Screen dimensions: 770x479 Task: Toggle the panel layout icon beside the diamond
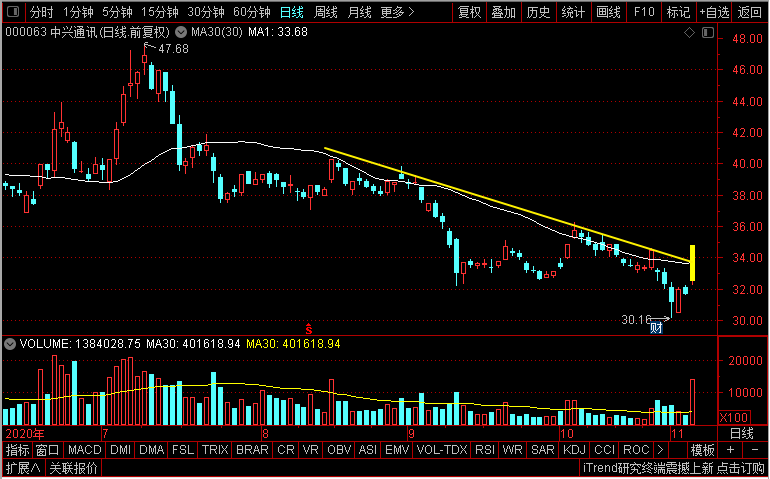(x=708, y=33)
